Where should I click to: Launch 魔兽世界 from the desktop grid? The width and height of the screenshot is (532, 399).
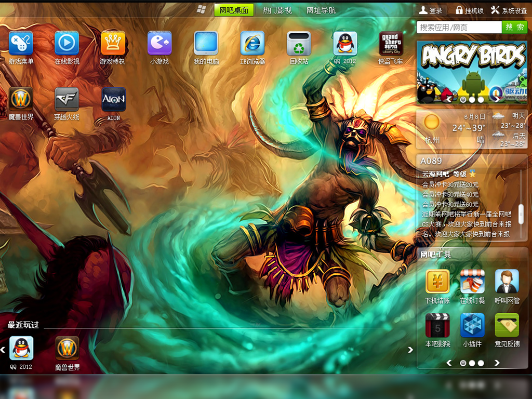[21, 99]
